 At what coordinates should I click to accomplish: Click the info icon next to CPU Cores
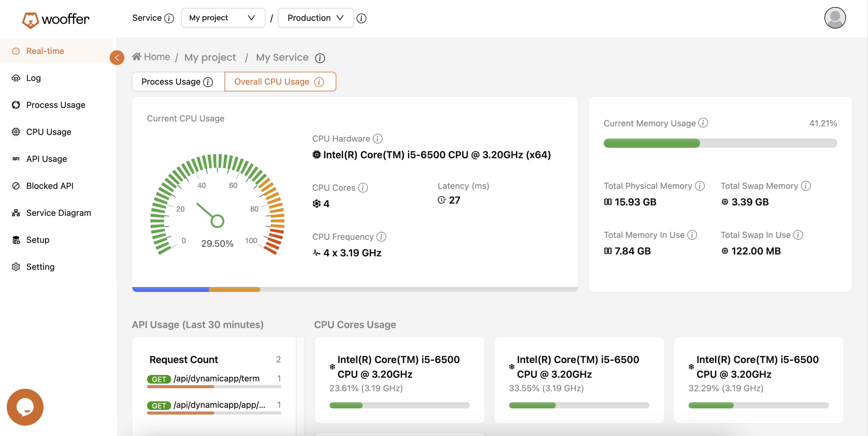363,187
